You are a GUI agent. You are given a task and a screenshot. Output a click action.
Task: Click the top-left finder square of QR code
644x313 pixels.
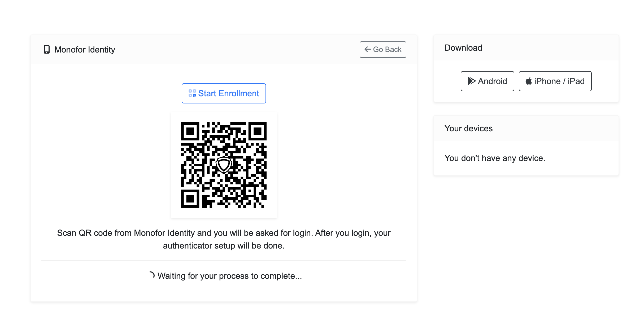190,131
